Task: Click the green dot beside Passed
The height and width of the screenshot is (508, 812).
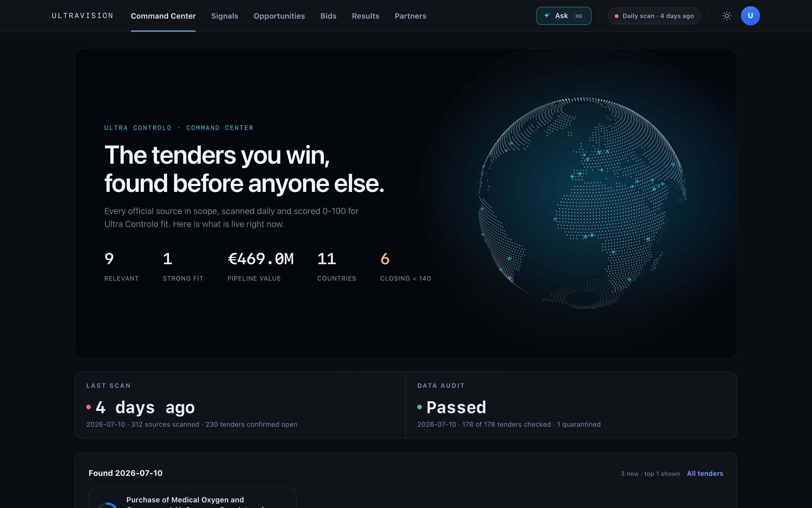Action: (x=420, y=407)
